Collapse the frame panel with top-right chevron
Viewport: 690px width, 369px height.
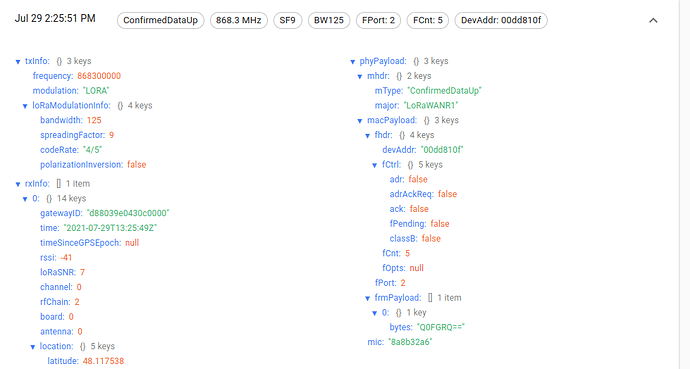coord(653,20)
